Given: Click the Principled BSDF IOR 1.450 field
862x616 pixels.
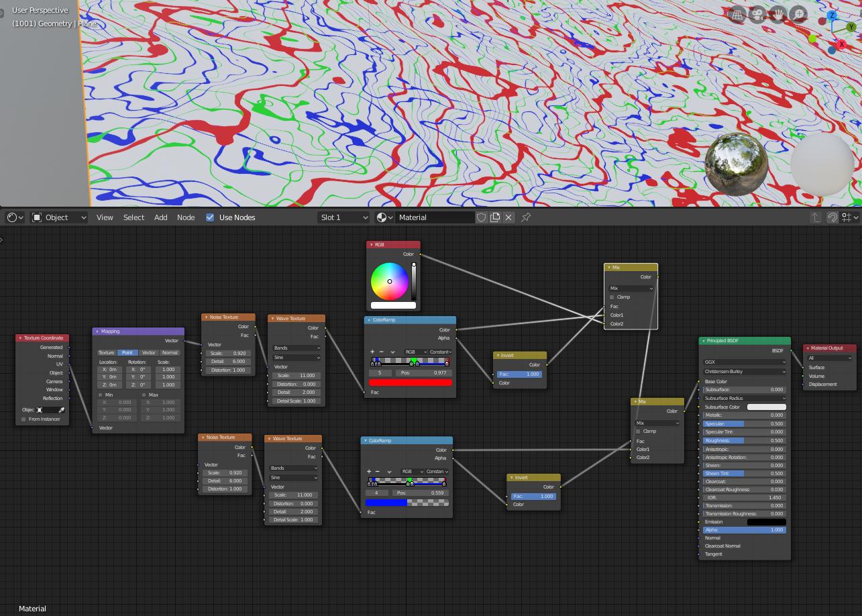Looking at the screenshot, I should (x=745, y=498).
